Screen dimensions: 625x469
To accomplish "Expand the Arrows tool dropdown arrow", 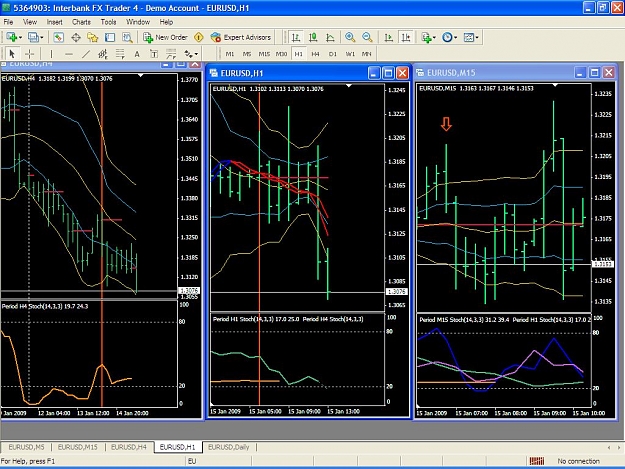I will pyautogui.click(x=196, y=54).
